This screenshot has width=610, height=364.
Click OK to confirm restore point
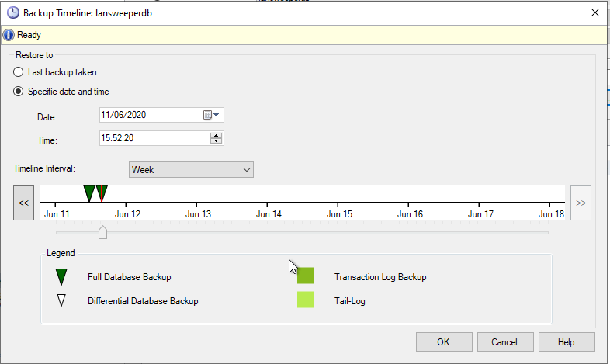pos(443,341)
